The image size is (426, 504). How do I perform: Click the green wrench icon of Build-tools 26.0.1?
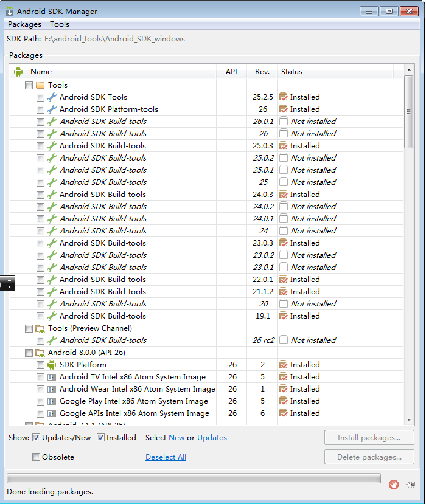click(52, 122)
